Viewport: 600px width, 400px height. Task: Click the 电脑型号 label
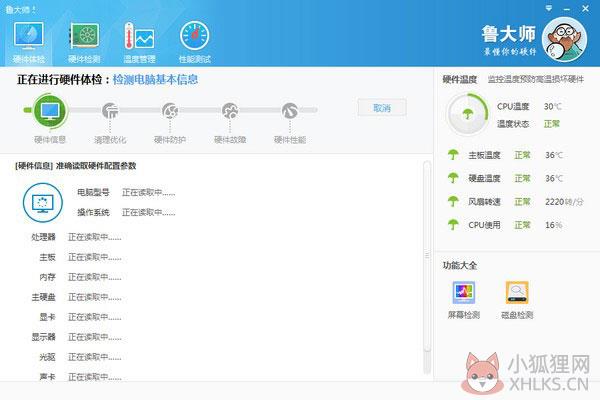tap(93, 192)
